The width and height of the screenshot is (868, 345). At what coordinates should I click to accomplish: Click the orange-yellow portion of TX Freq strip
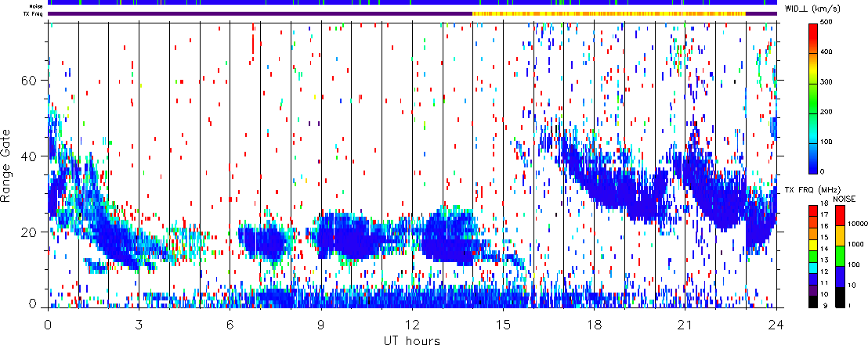[609, 13]
